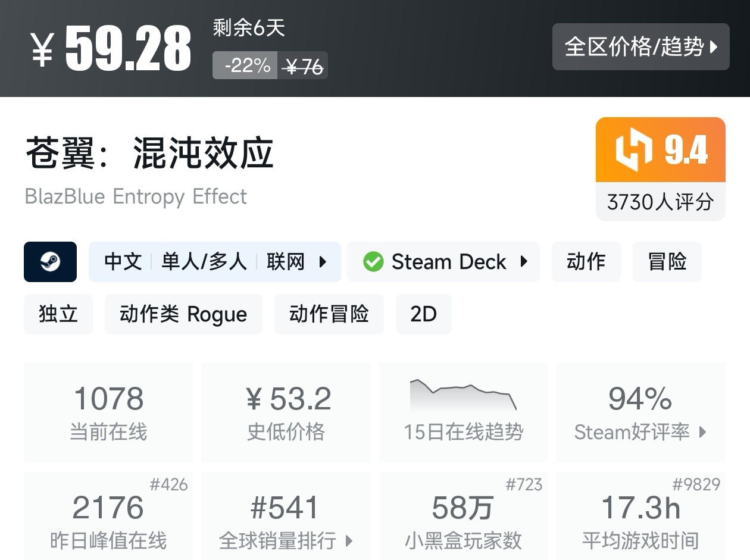This screenshot has height=560, width=750.
Task: Click the Steam platform icon
Action: coord(50,261)
